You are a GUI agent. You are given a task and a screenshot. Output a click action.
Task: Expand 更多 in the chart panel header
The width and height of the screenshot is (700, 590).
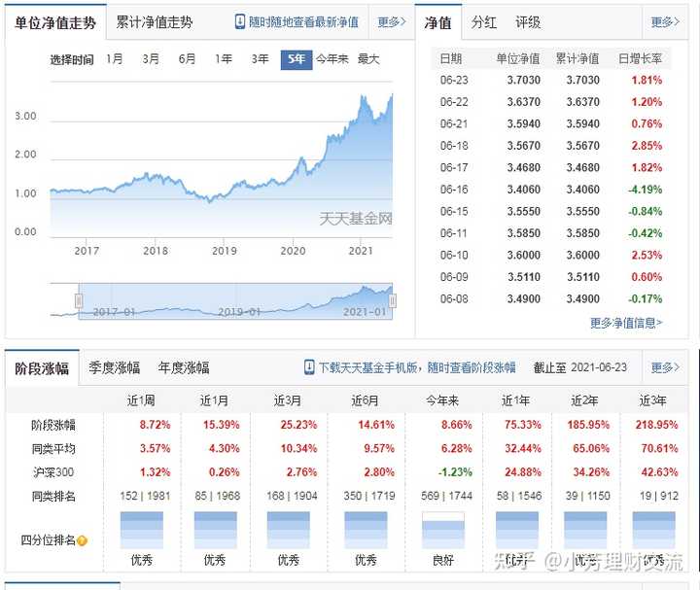pos(391,22)
